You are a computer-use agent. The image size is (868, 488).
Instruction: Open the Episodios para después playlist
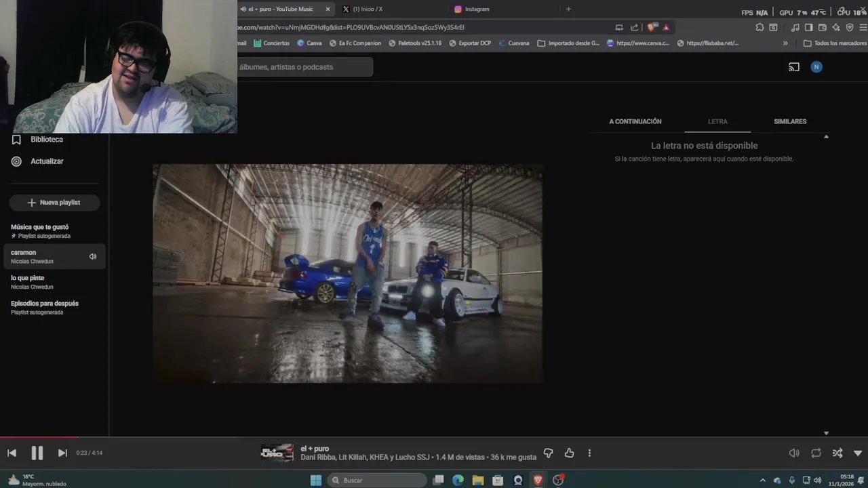[54, 308]
